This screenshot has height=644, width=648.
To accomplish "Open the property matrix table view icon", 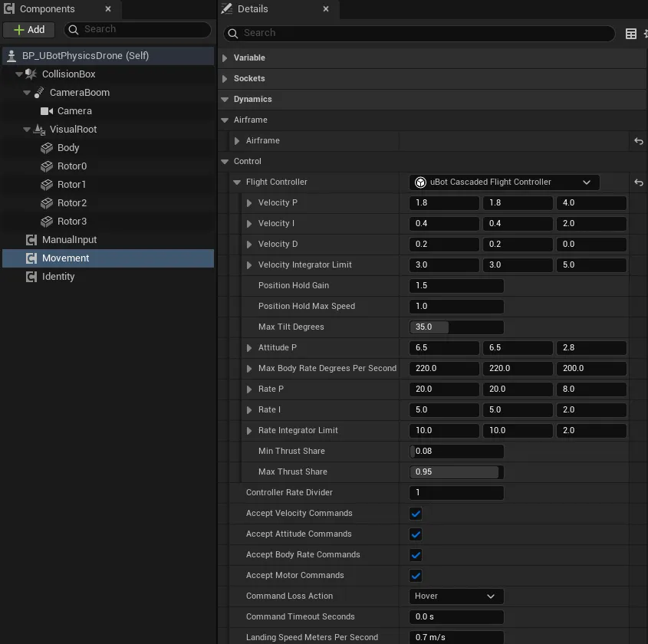I will [630, 34].
